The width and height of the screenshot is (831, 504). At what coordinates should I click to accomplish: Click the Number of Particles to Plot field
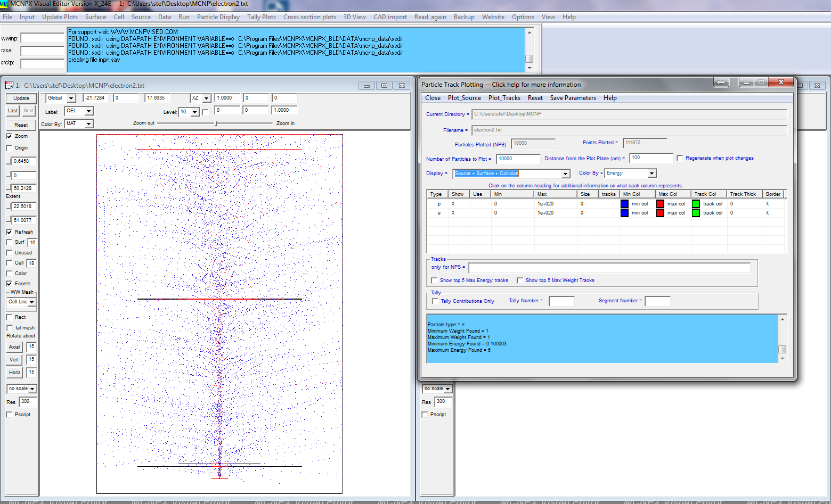click(518, 159)
